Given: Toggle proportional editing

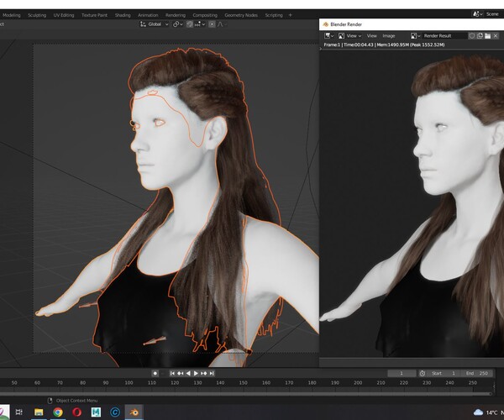Looking at the screenshot, I should pyautogui.click(x=212, y=24).
